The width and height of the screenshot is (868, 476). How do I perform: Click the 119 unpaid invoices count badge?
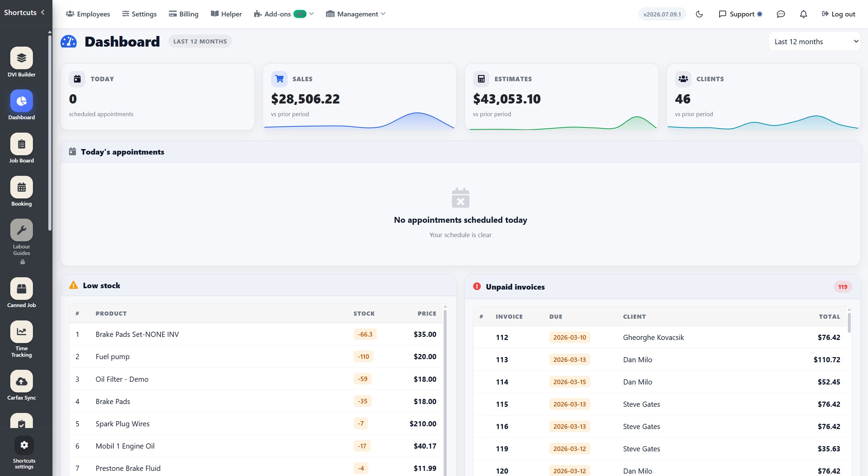coord(843,287)
